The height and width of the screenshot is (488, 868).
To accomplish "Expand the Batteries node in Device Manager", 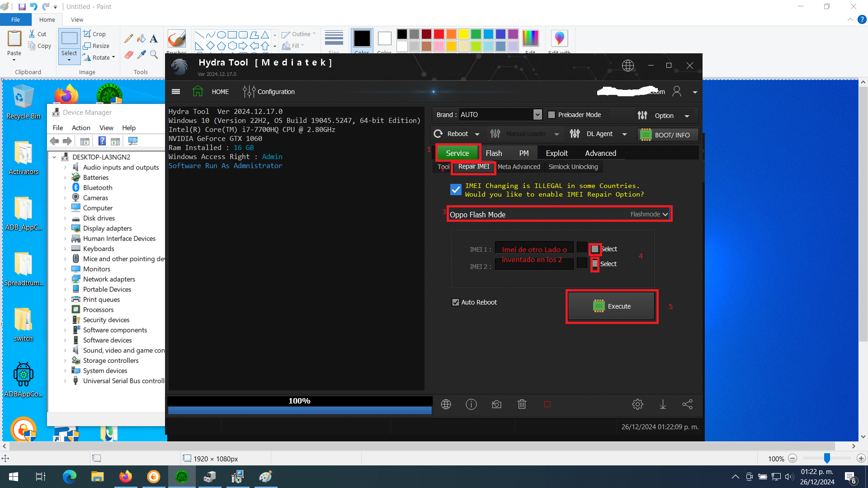I will (65, 178).
